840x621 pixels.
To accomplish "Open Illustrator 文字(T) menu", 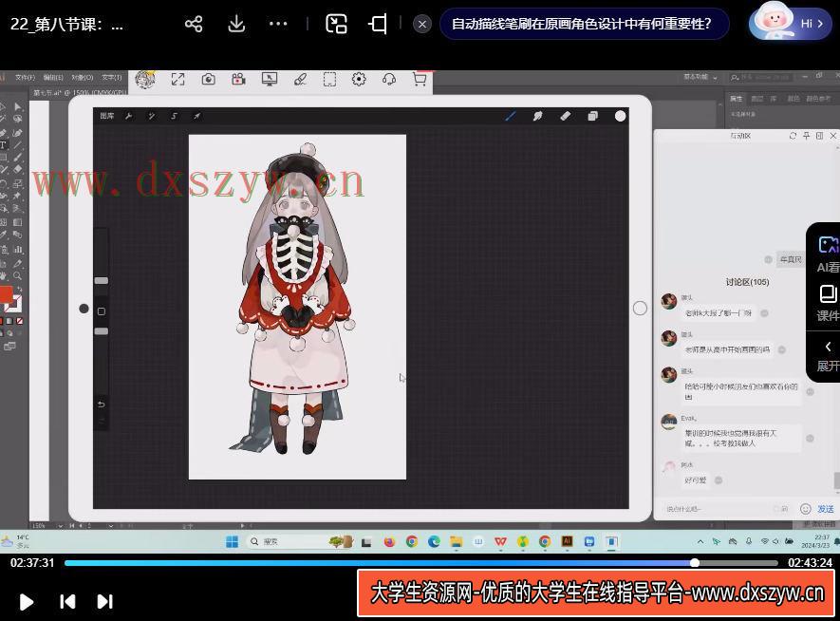I will 111,78.
